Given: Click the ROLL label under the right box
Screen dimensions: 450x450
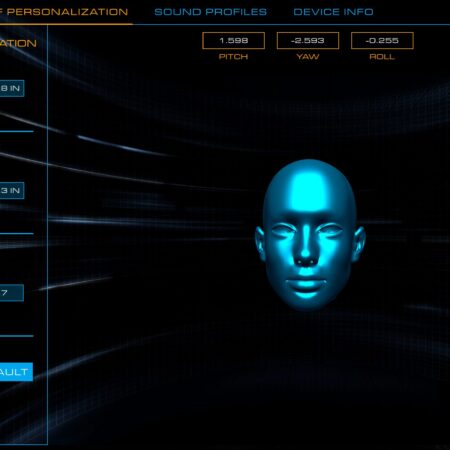Looking at the screenshot, I should click(382, 57).
